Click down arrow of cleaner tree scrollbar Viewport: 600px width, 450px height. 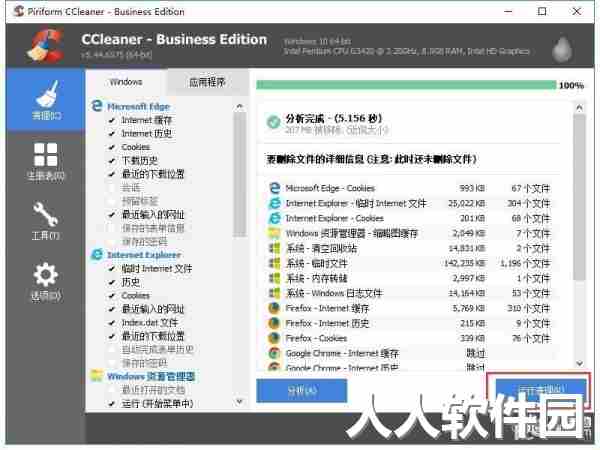(240, 401)
